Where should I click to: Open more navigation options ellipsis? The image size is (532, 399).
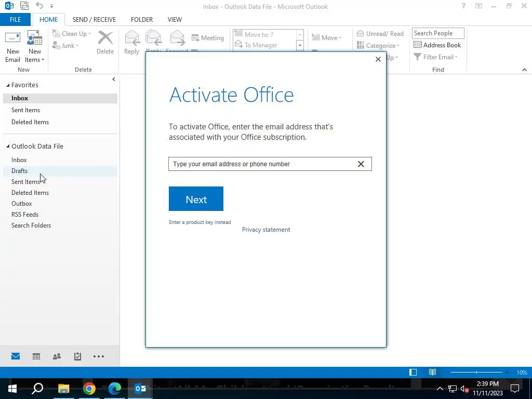(x=99, y=356)
